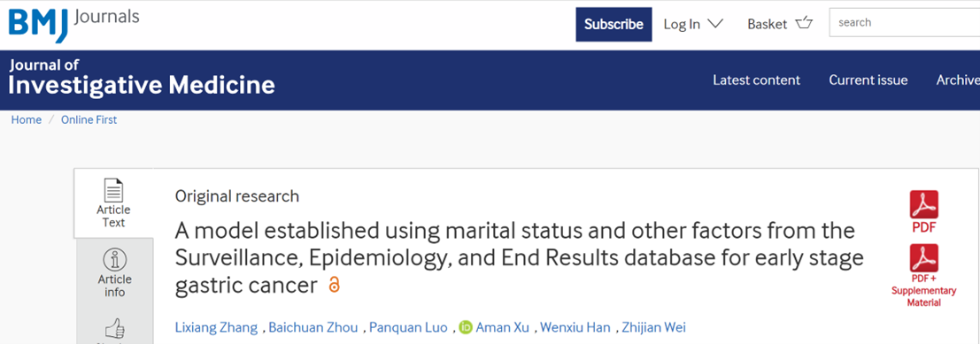Click the Basket shopping icon
980x344 pixels.
pyautogui.click(x=804, y=24)
